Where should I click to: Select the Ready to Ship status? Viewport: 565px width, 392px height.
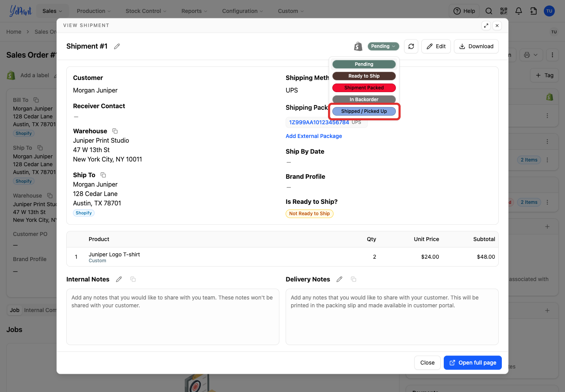click(364, 76)
